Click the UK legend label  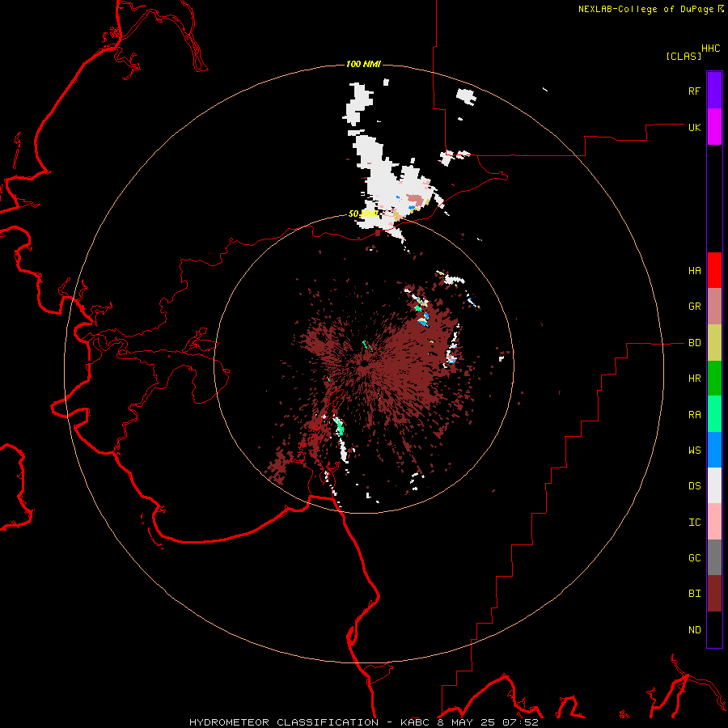coord(694,127)
